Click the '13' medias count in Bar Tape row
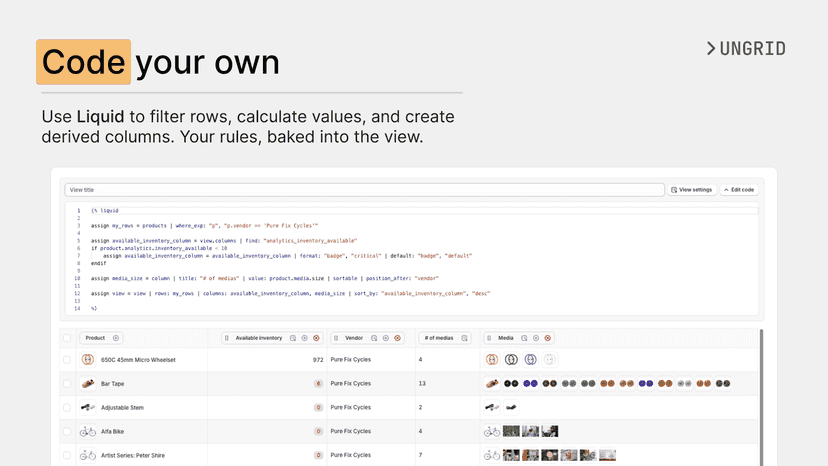 [x=422, y=384]
